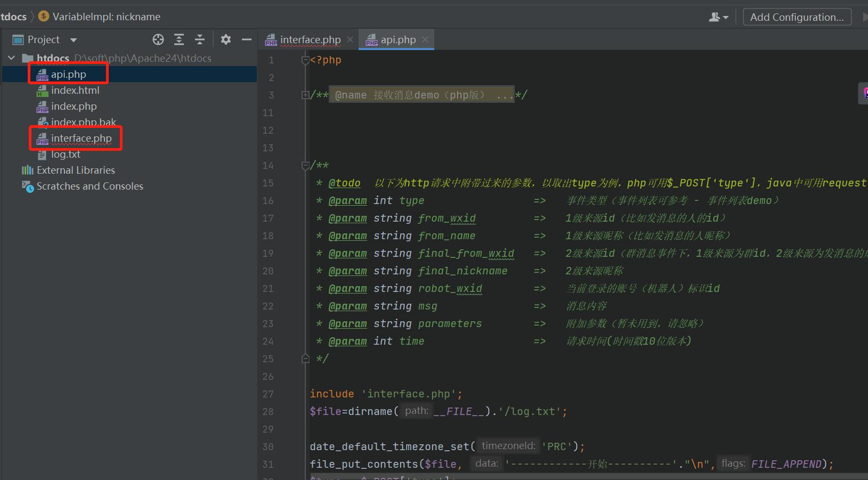Click the 'interface.php' string in include statement

pyautogui.click(x=409, y=394)
